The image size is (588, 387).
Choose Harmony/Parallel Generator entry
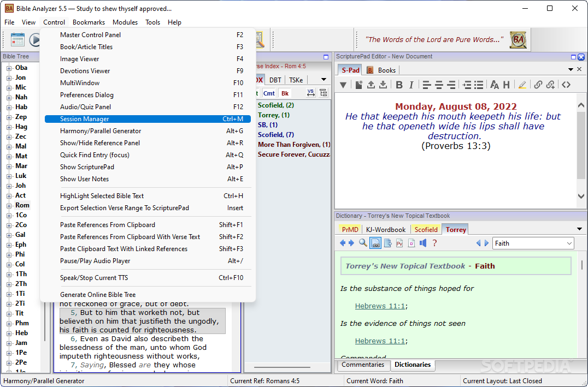click(148, 131)
